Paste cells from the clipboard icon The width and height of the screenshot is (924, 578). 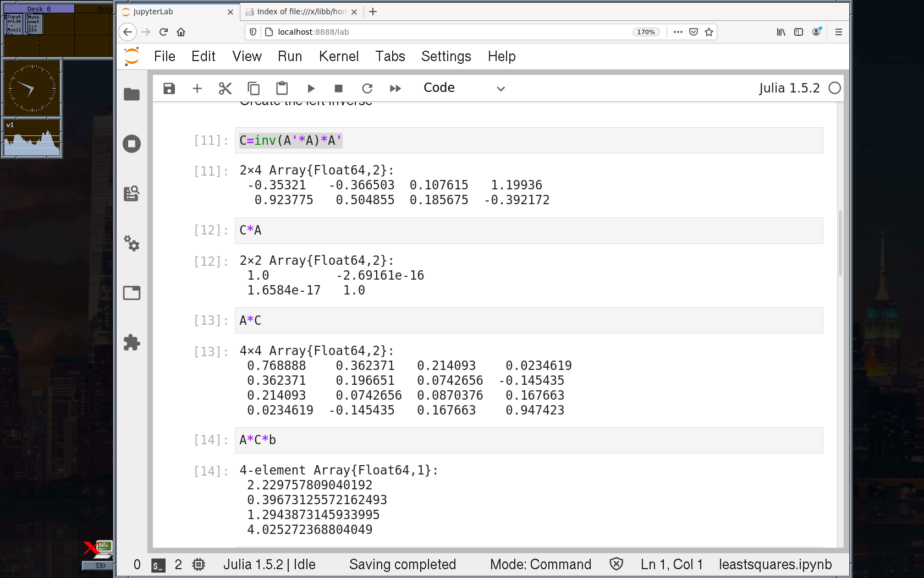tap(282, 89)
